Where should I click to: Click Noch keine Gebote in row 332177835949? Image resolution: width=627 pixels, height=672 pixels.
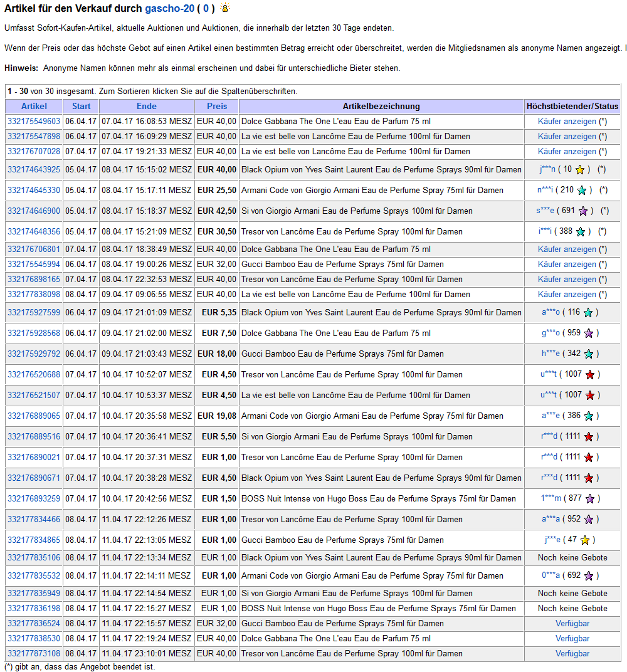click(x=572, y=594)
